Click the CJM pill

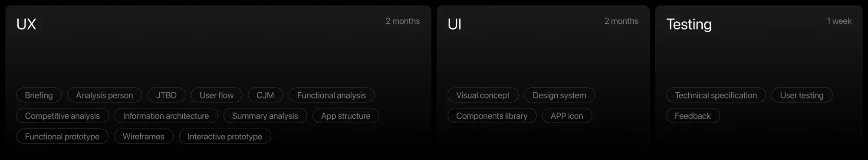pyautogui.click(x=265, y=95)
